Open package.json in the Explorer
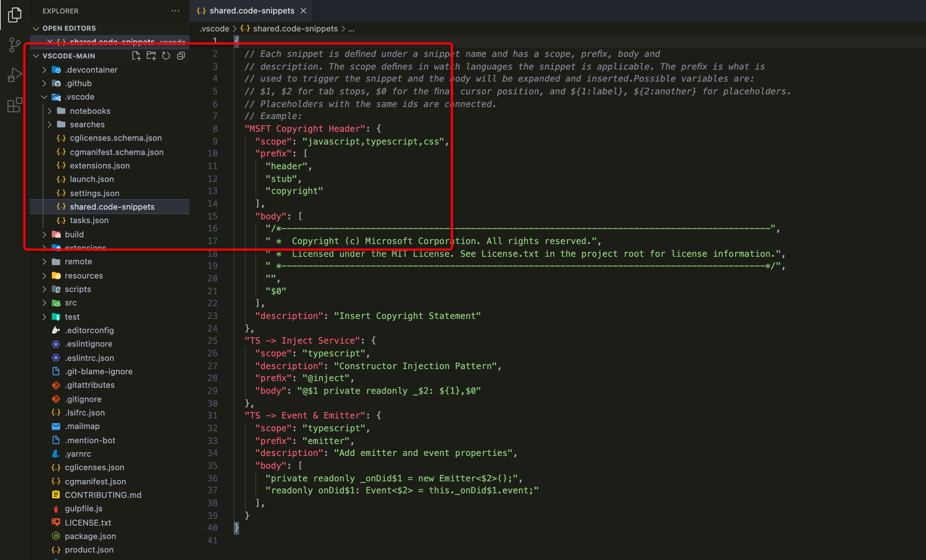926x560 pixels. coord(90,536)
